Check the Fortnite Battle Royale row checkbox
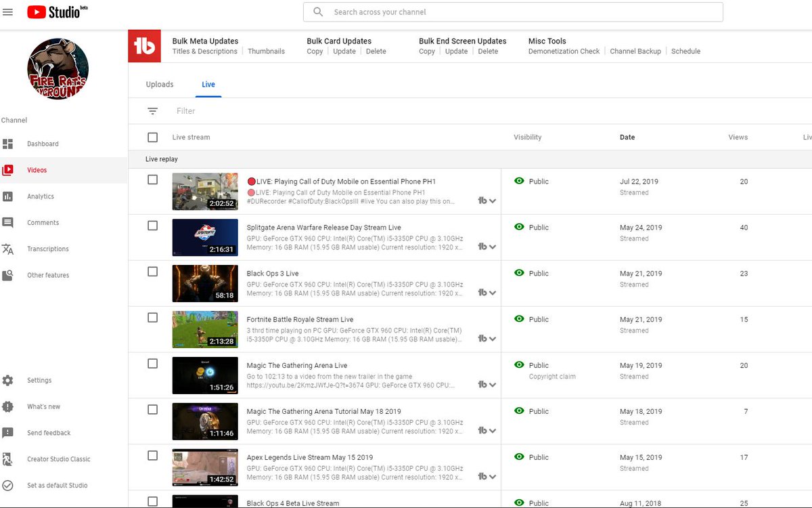The image size is (812, 508). [x=153, y=318]
